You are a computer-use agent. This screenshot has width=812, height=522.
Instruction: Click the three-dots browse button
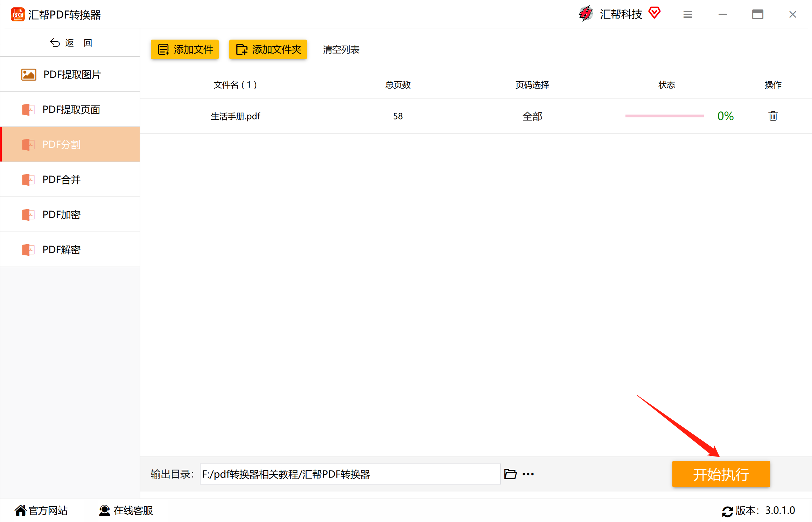[x=528, y=474]
